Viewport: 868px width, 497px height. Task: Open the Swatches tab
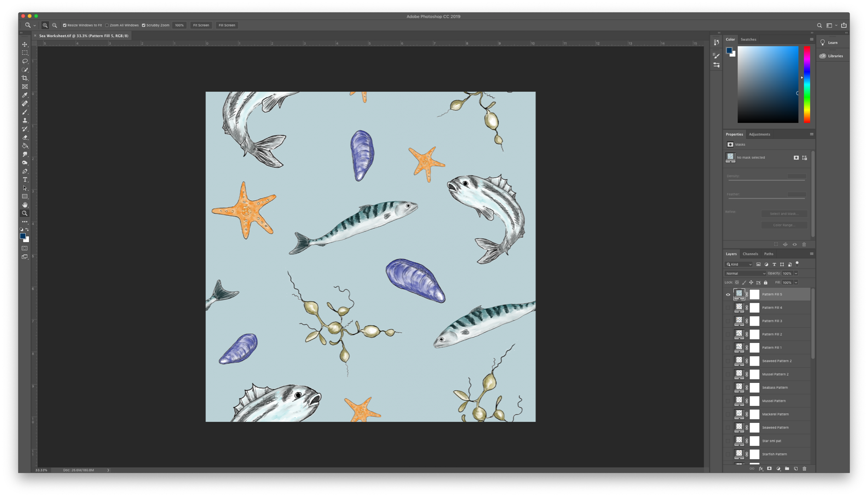[748, 40]
